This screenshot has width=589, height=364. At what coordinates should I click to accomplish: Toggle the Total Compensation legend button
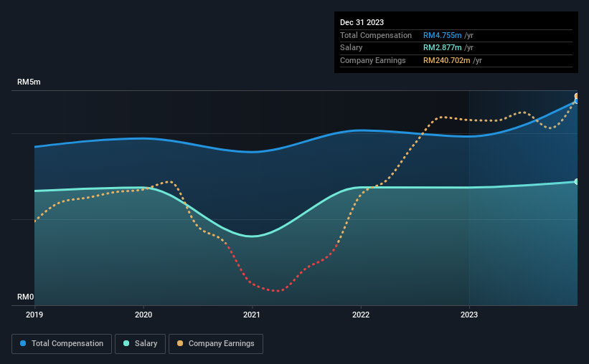[x=62, y=344]
